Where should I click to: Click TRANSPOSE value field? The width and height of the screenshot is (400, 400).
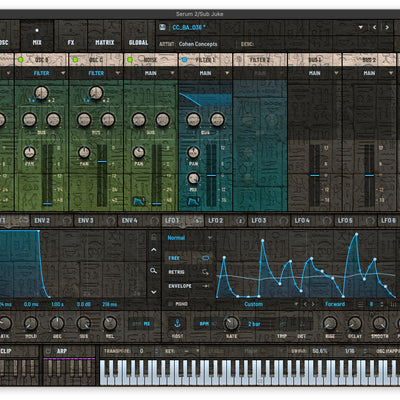pyautogui.click(x=141, y=351)
